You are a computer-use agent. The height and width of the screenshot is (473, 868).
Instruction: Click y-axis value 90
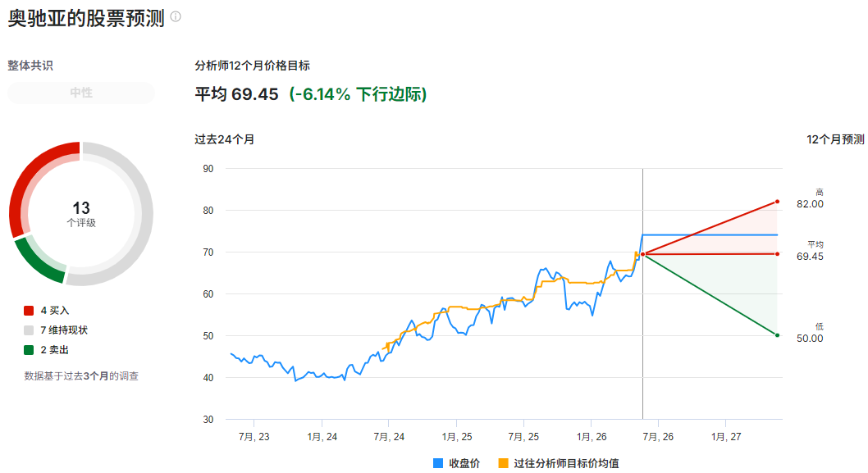click(208, 169)
